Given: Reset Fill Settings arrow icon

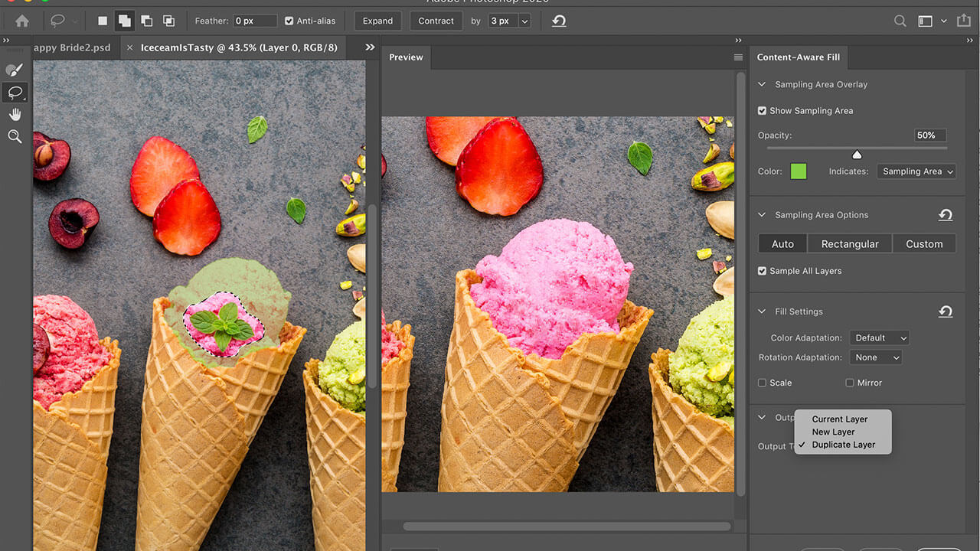Looking at the screenshot, I should (x=946, y=311).
